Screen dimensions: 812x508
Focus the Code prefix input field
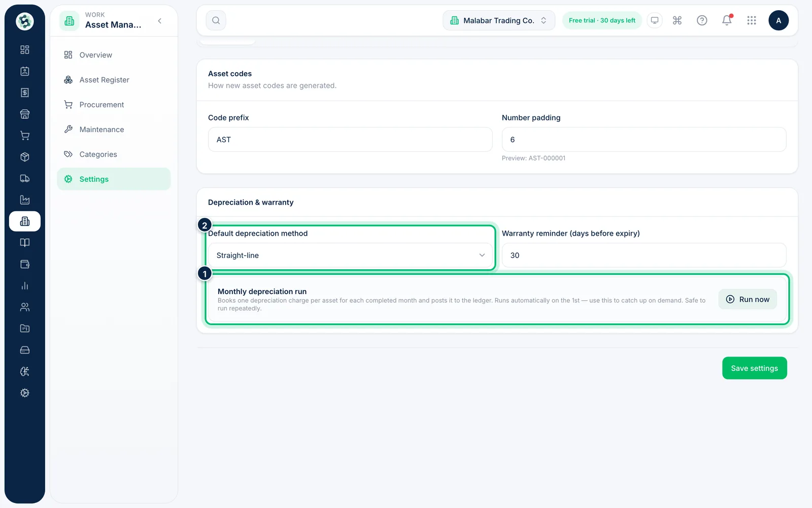coord(350,140)
